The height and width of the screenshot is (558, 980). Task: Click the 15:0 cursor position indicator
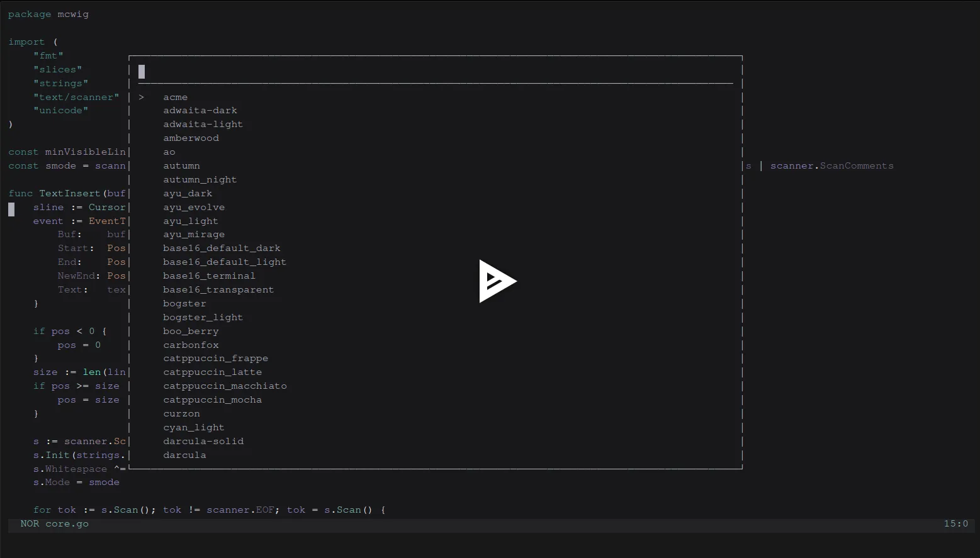[956, 523]
